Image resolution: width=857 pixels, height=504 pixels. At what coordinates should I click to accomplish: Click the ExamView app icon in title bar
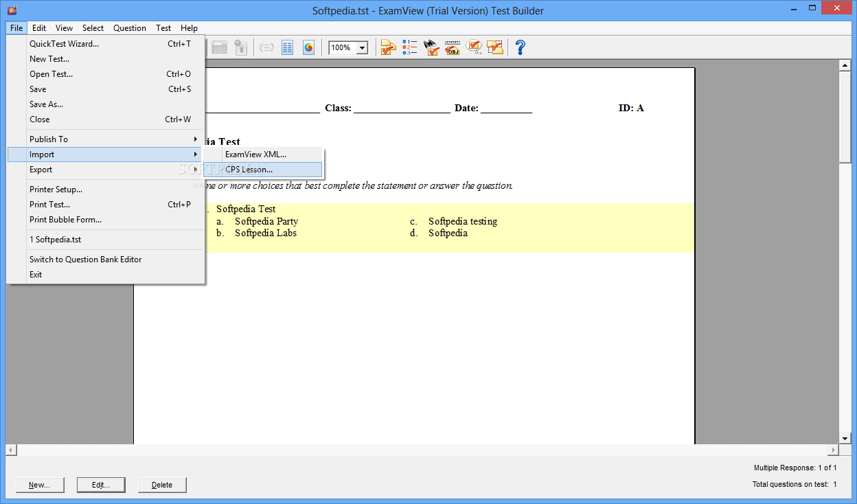pos(12,10)
